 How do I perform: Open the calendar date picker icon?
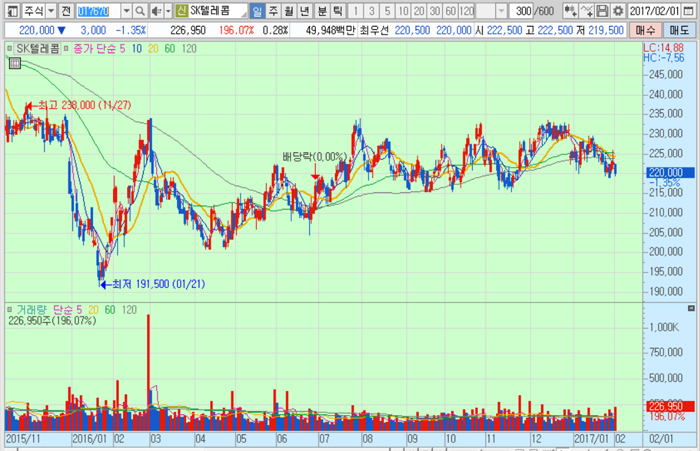pos(691,10)
